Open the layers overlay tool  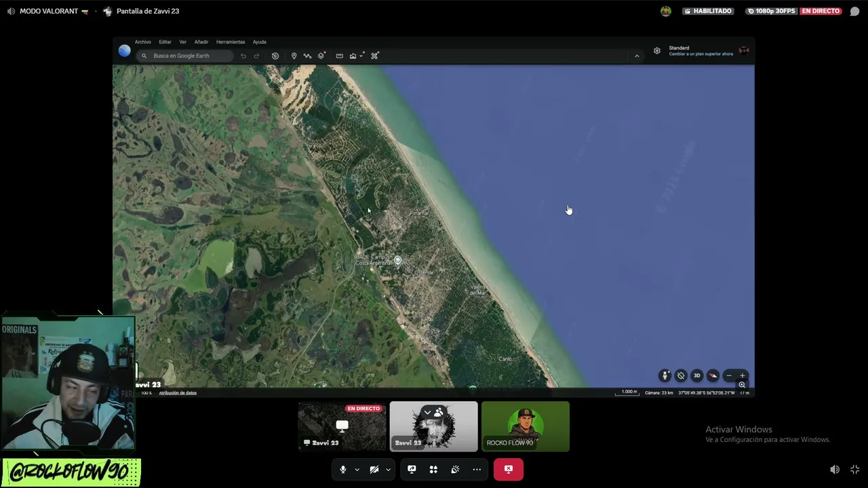pos(321,56)
